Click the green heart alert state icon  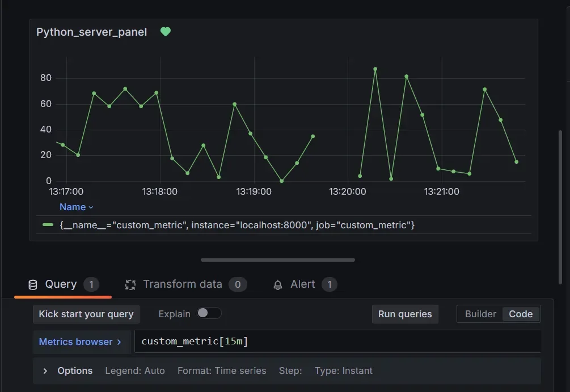click(x=166, y=32)
